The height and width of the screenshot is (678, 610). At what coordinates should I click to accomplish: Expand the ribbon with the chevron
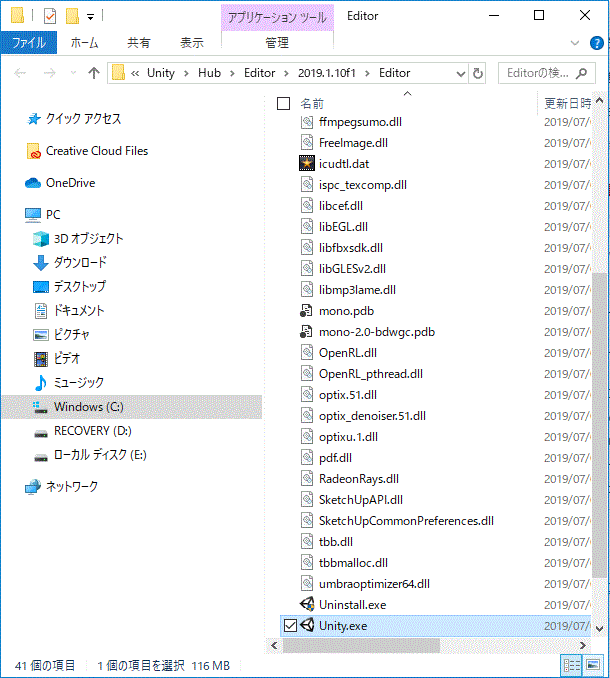(577, 43)
